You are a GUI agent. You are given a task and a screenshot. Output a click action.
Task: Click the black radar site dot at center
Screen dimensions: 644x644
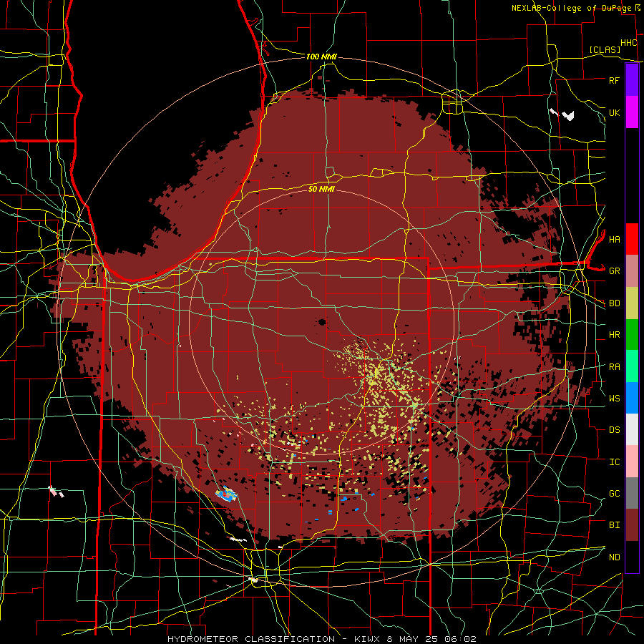click(x=321, y=321)
